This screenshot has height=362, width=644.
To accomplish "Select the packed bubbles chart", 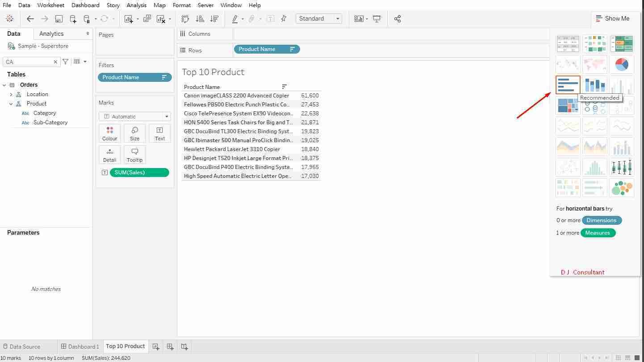I will [621, 188].
